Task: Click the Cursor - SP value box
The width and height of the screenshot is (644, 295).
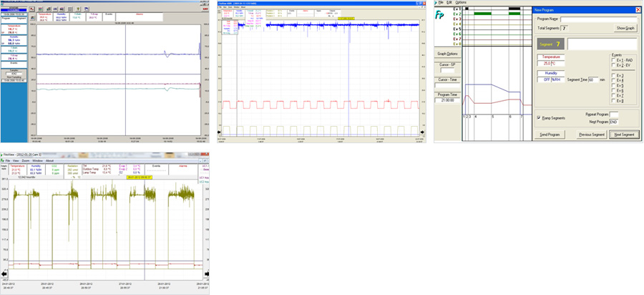Action: (x=447, y=70)
